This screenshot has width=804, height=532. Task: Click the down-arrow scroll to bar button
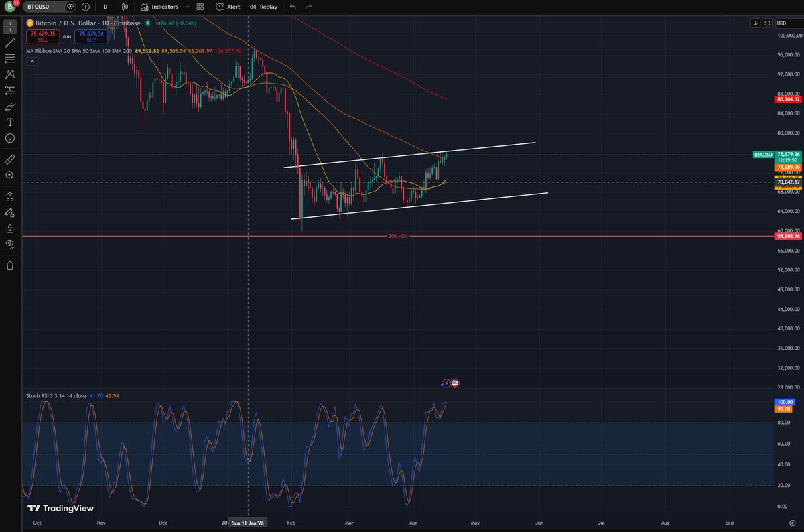(756, 23)
